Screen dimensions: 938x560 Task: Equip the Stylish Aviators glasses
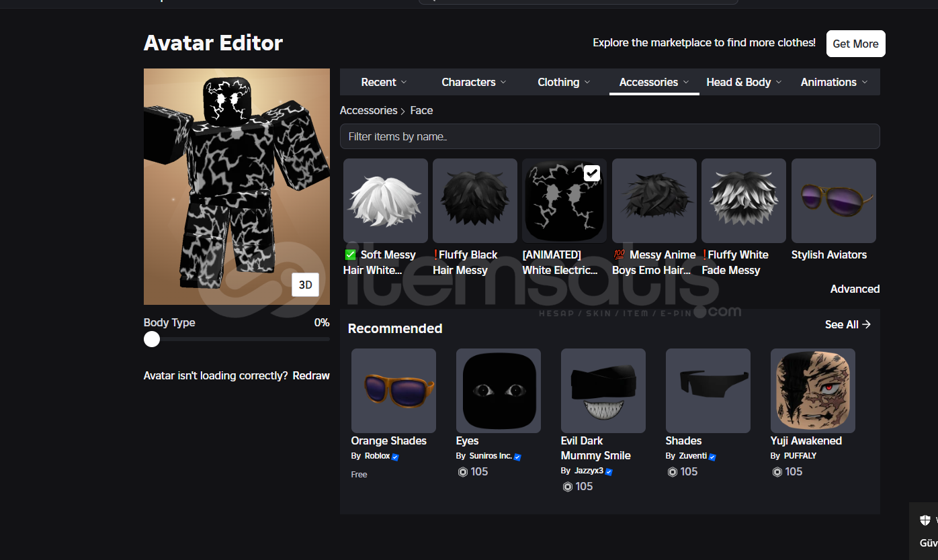click(833, 201)
